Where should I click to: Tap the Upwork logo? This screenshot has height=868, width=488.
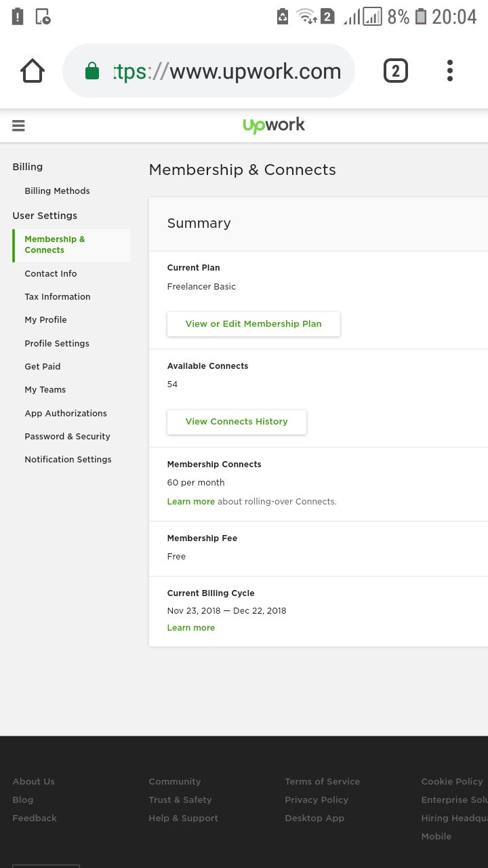click(x=274, y=125)
